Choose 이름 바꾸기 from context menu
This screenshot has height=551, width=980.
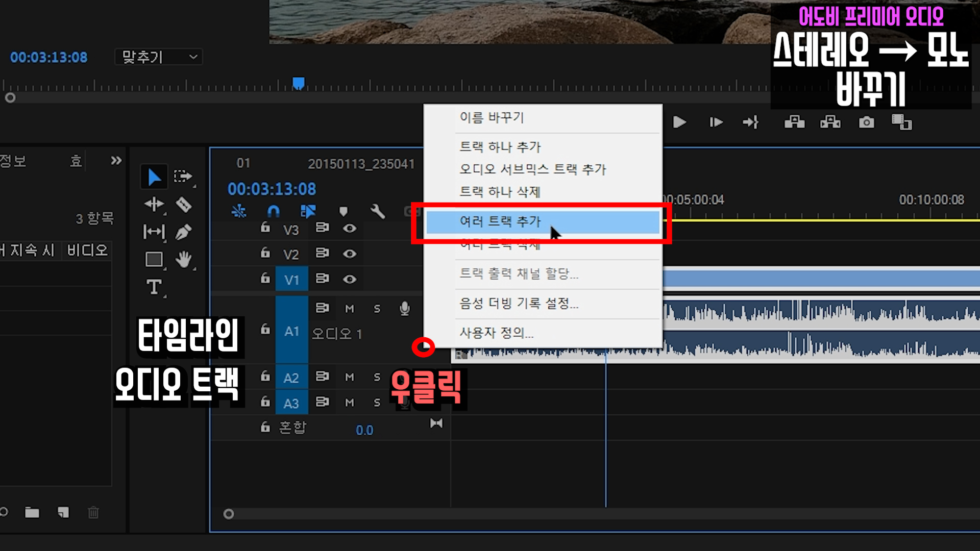coord(492,117)
